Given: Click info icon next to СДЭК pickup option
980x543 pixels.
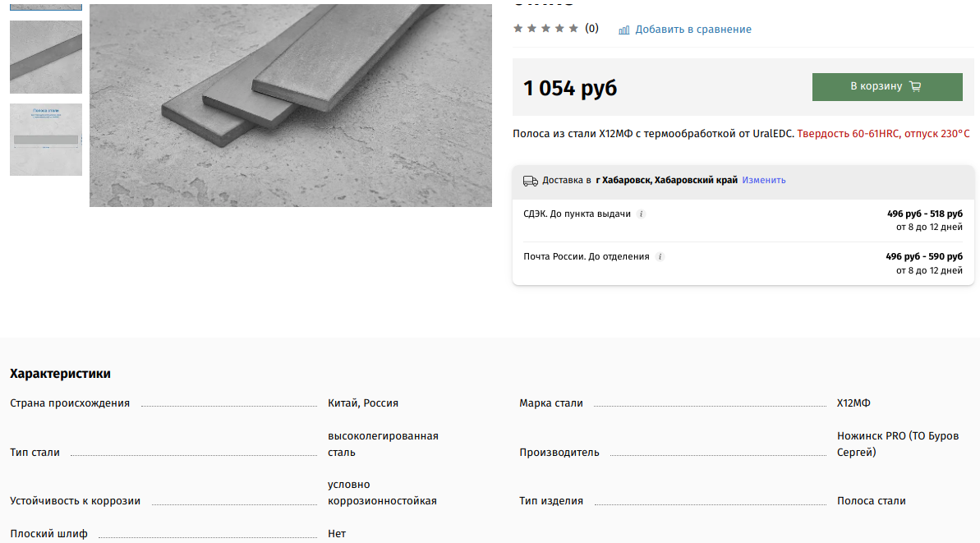Looking at the screenshot, I should 641,214.
